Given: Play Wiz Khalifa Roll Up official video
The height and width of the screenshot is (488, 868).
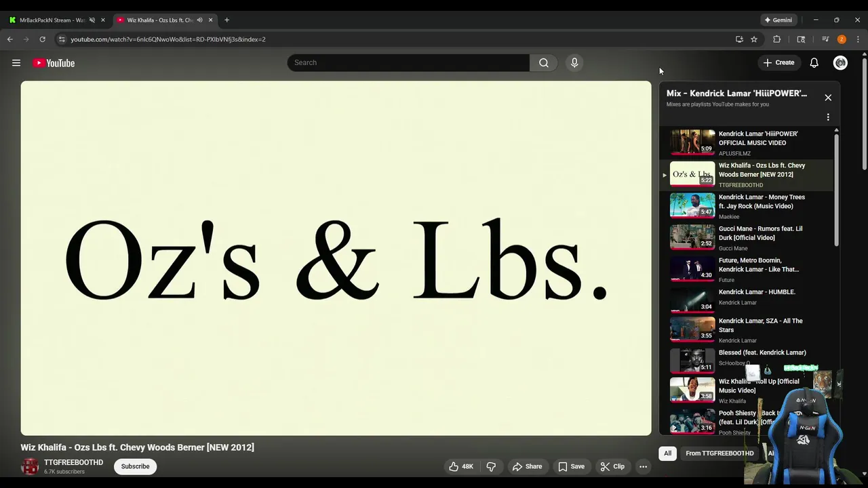Looking at the screenshot, I should pyautogui.click(x=747, y=390).
